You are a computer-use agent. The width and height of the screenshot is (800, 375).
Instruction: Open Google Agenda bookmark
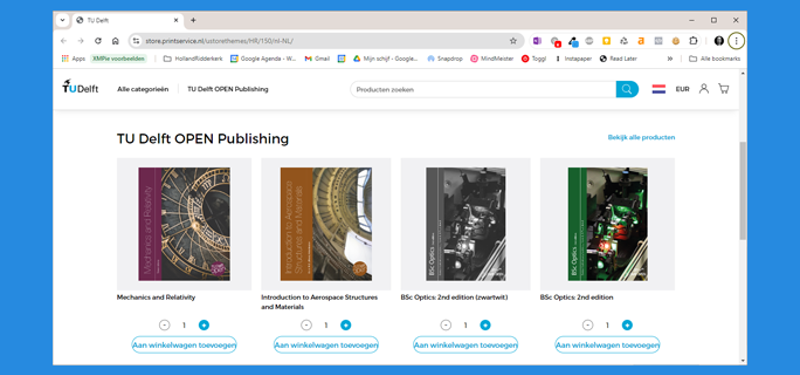coord(263,59)
